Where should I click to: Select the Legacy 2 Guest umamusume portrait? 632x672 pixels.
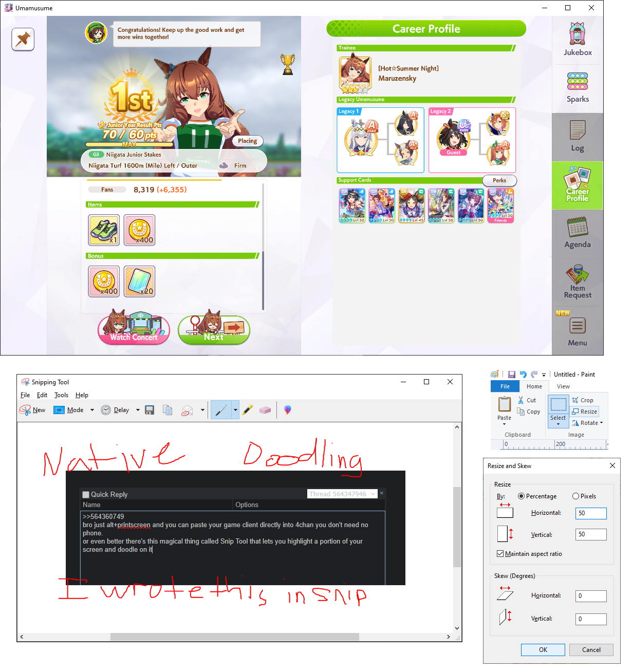[454, 138]
